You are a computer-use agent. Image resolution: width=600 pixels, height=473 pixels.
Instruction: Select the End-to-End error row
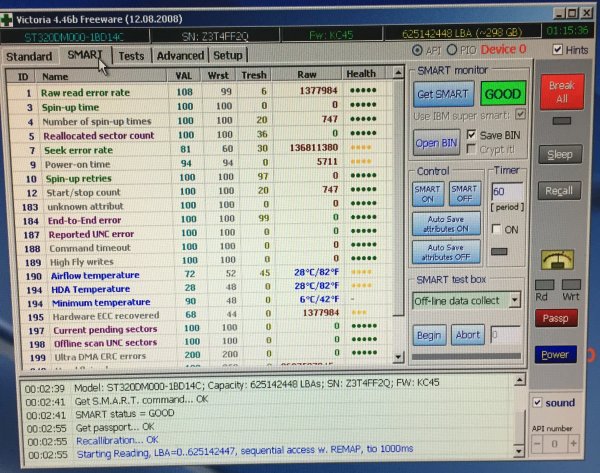coord(203,220)
